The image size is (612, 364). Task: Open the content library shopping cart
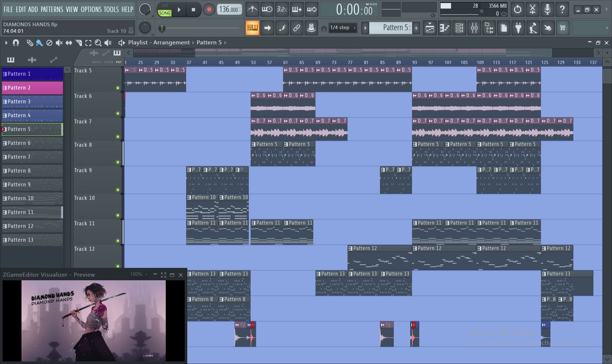tap(563, 28)
